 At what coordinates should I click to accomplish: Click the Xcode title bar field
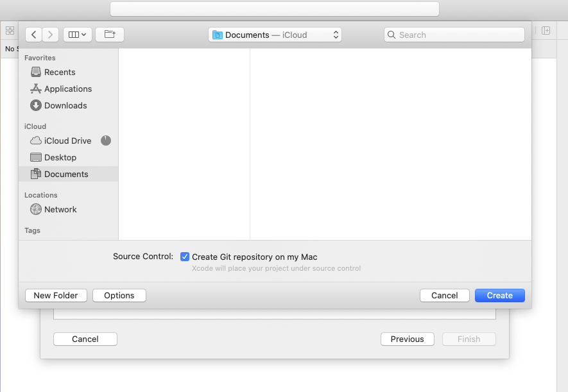tap(275, 9)
